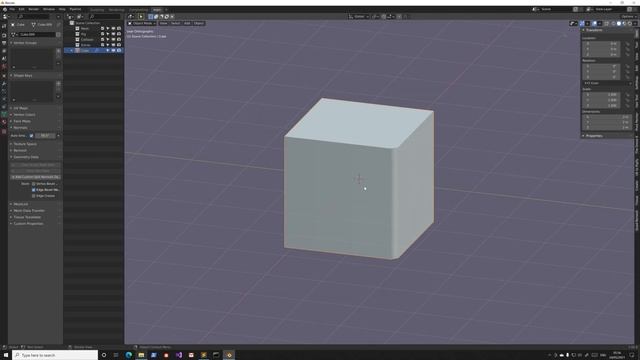This screenshot has width=640, height=360.
Task: Enable Store Edge Crease checkbox
Action: [x=33, y=196]
